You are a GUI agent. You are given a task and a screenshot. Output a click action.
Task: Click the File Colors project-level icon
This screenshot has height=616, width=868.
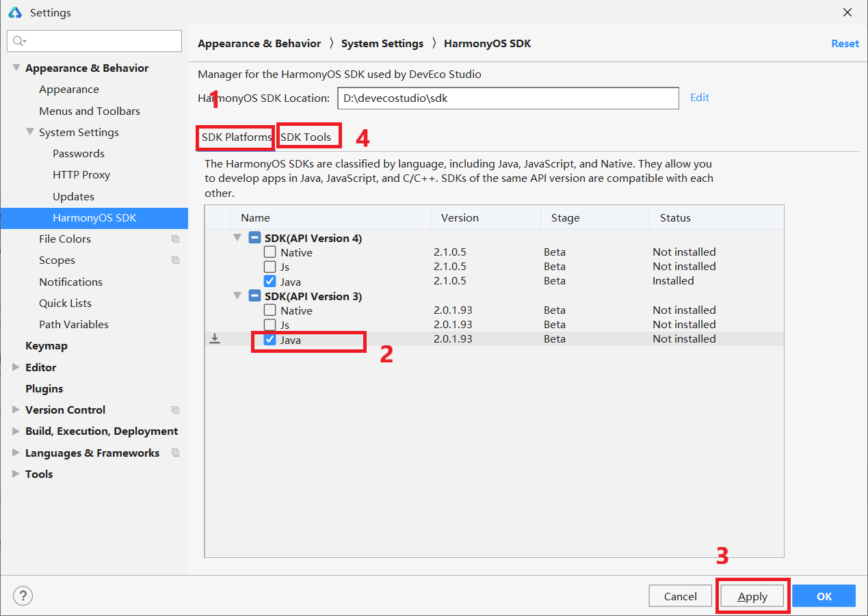click(176, 239)
